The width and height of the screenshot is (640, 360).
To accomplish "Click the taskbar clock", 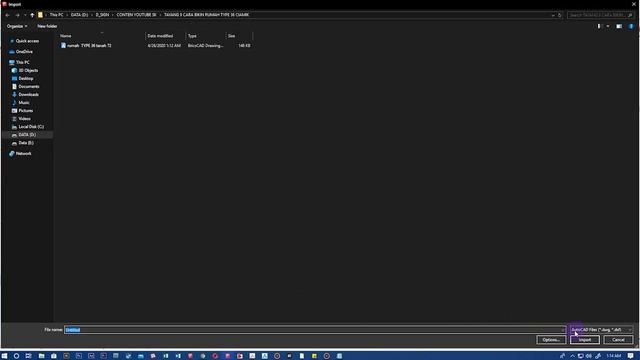I will [x=613, y=356].
